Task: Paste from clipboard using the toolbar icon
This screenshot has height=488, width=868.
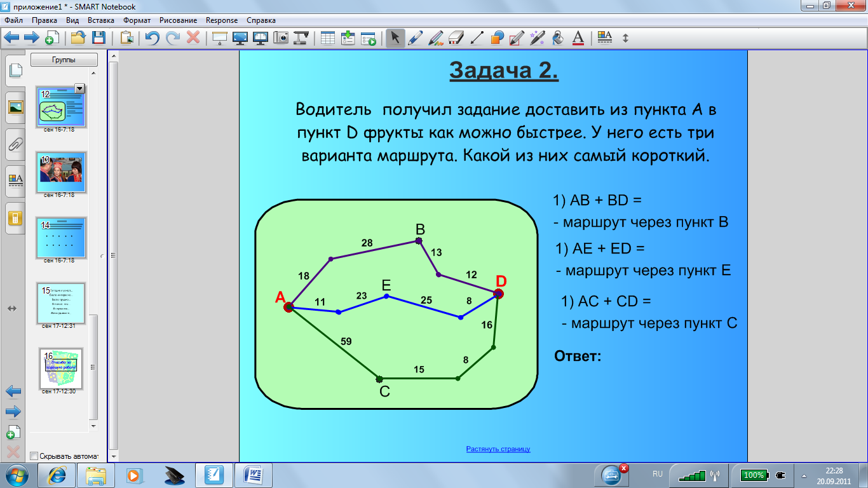Action: click(x=127, y=37)
